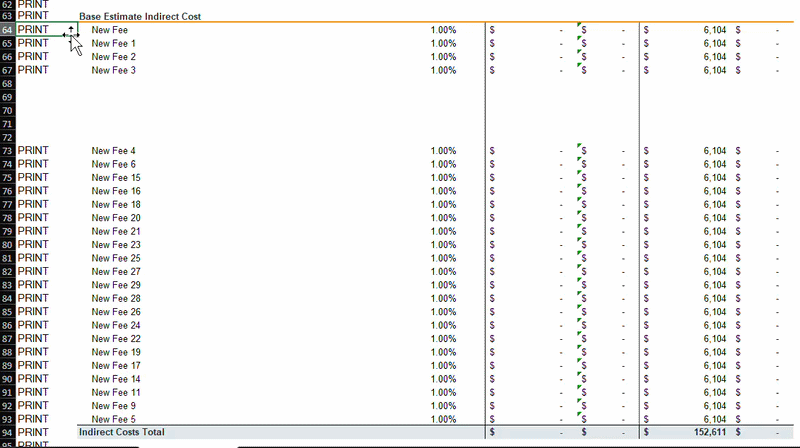Viewport: 800px width, 448px height.
Task: Select the PRINT cell in row 67
Action: [x=33, y=70]
